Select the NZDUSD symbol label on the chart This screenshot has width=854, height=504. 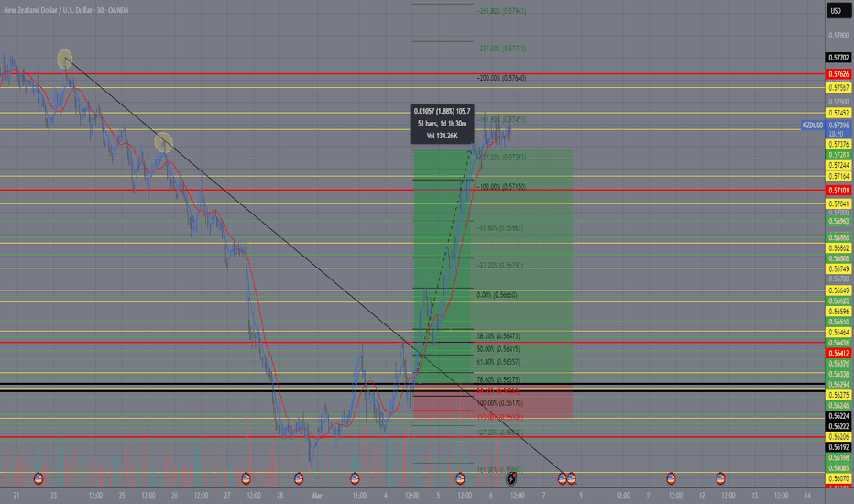[x=812, y=126]
